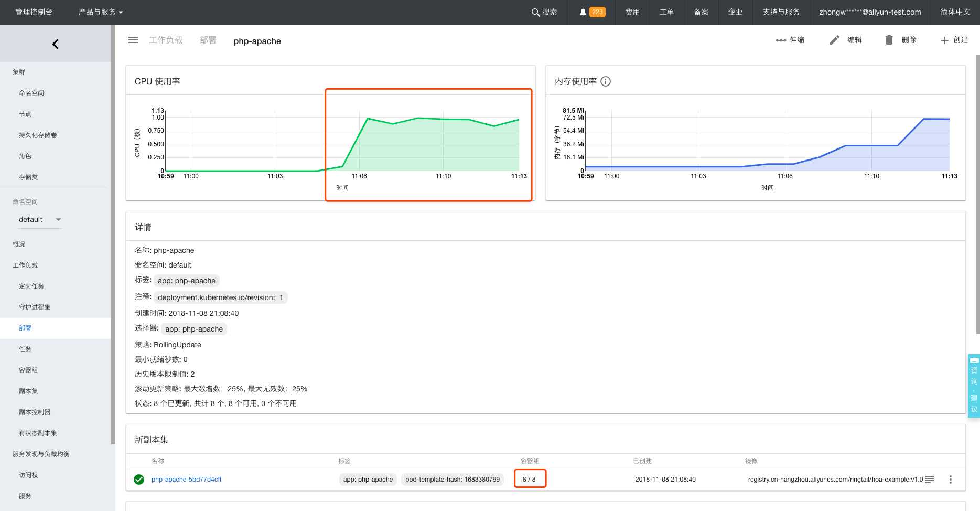Select 部署 in sidebar
The width and height of the screenshot is (980, 511).
pyautogui.click(x=25, y=328)
